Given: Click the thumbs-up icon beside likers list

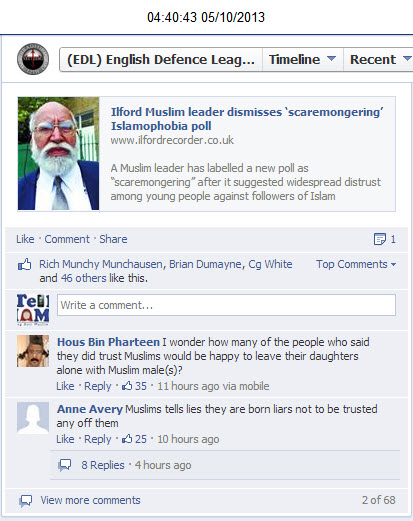Looking at the screenshot, I should pyautogui.click(x=24, y=264).
